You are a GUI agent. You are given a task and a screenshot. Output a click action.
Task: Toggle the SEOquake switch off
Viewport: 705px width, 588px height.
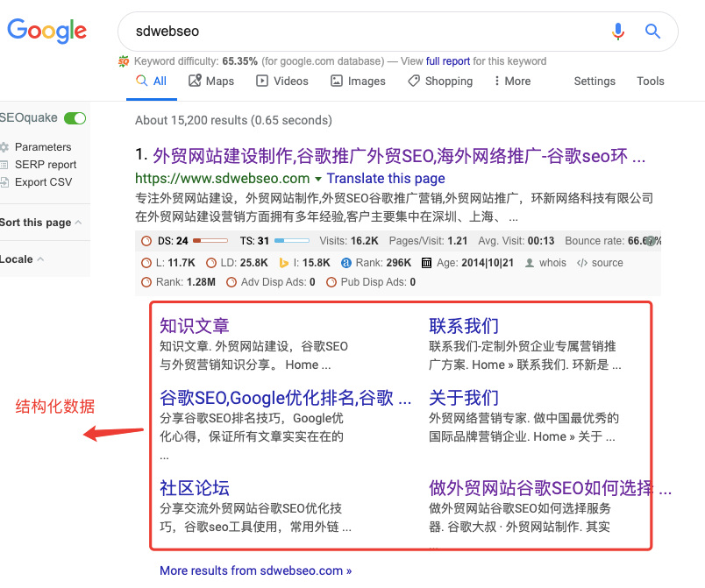pyautogui.click(x=75, y=118)
